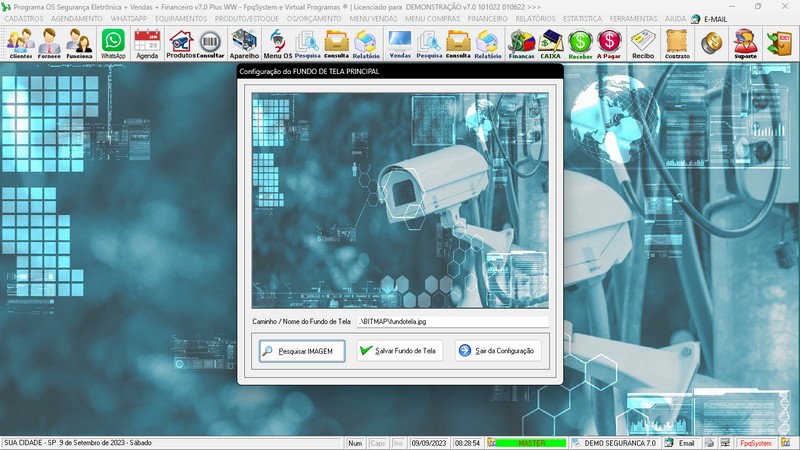Screen dimensions: 800x450
Task: Open the ESTATISTICA menu
Action: (583, 19)
